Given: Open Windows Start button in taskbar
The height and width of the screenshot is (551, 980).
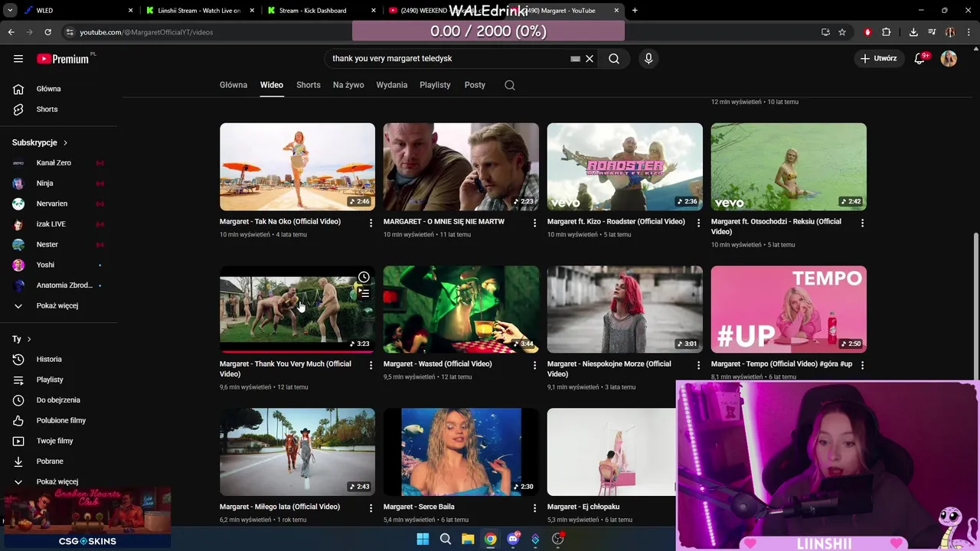Looking at the screenshot, I should tap(423, 539).
